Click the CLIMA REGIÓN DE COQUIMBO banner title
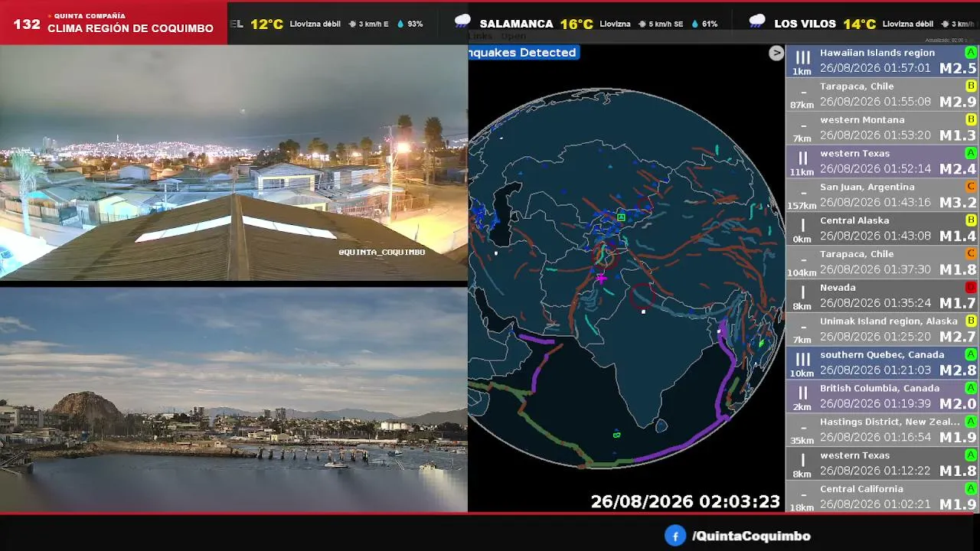The width and height of the screenshot is (980, 551). (x=131, y=28)
